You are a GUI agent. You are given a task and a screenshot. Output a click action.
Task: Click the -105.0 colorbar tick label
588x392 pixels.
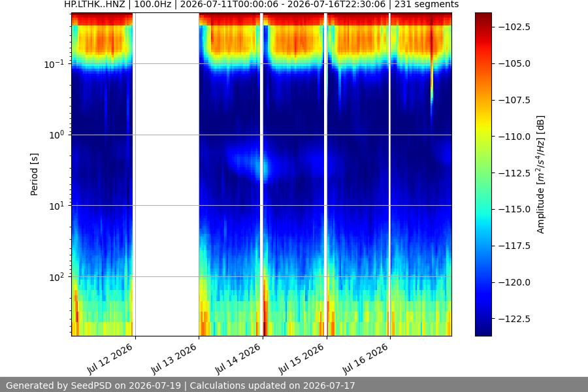(x=515, y=63)
